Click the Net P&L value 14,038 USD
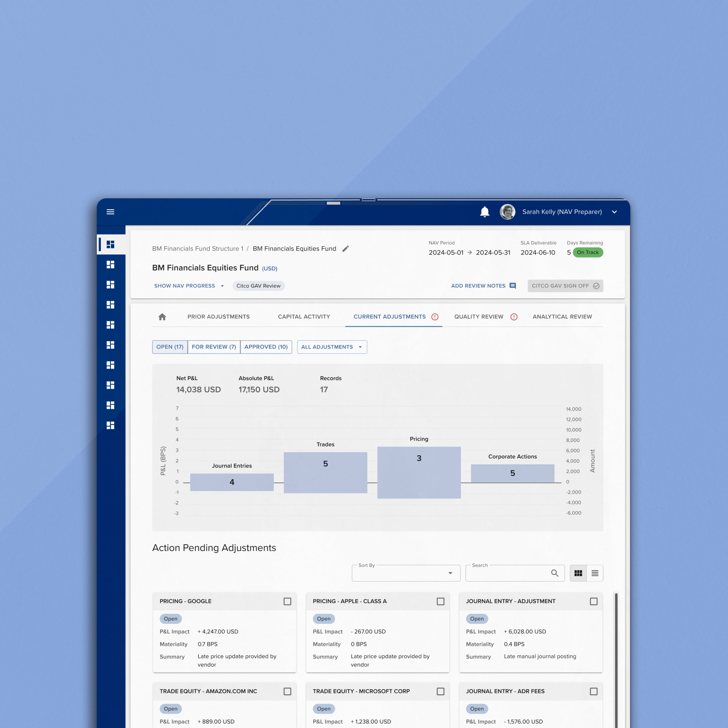Screen dimensions: 728x728 [199, 390]
